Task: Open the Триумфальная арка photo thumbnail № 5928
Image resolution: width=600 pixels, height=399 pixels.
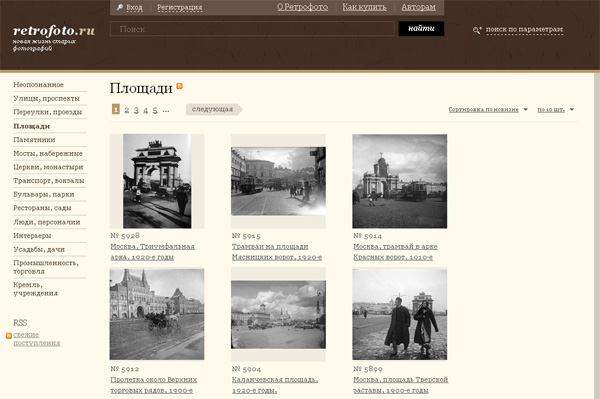Action: pos(157,181)
